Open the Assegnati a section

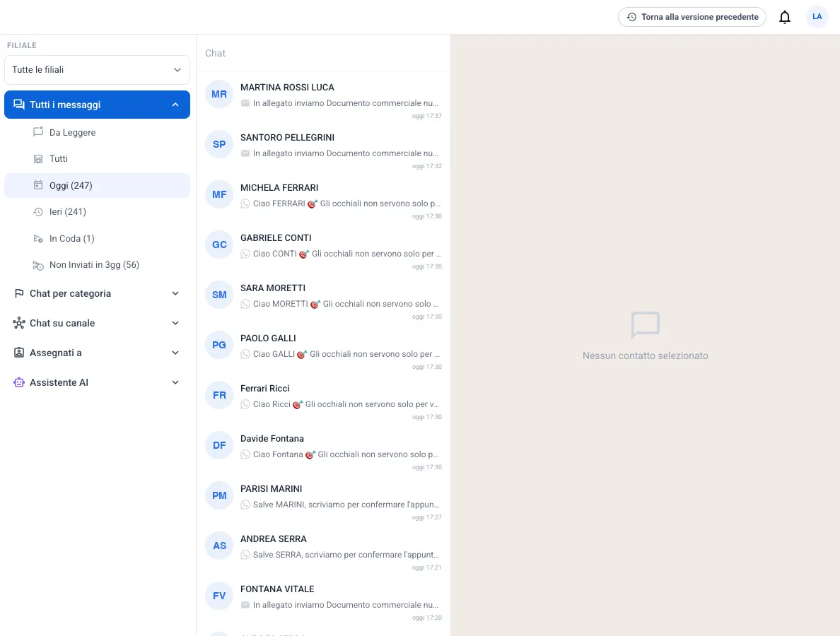(x=97, y=353)
